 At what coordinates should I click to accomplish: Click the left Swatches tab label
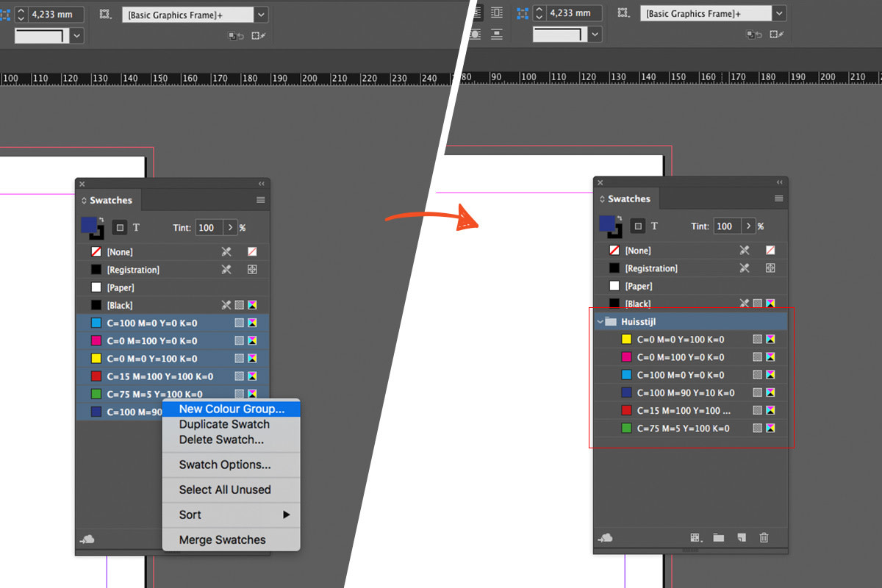click(x=111, y=200)
